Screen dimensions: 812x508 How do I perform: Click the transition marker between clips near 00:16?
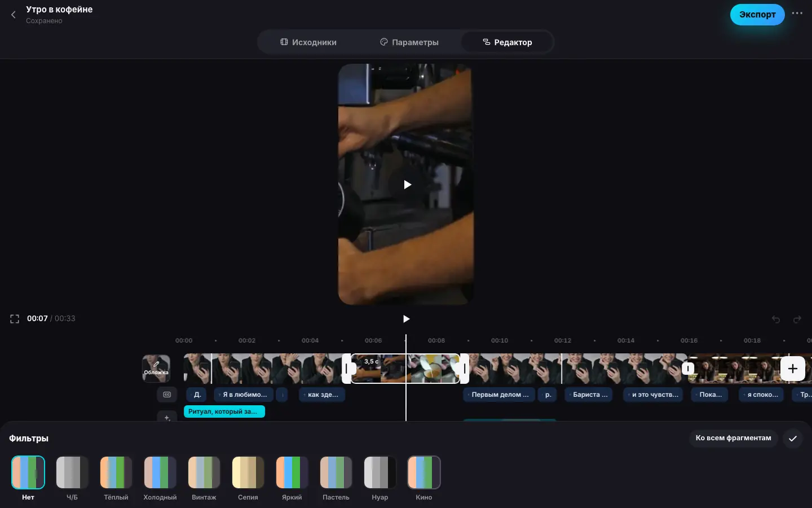688,369
